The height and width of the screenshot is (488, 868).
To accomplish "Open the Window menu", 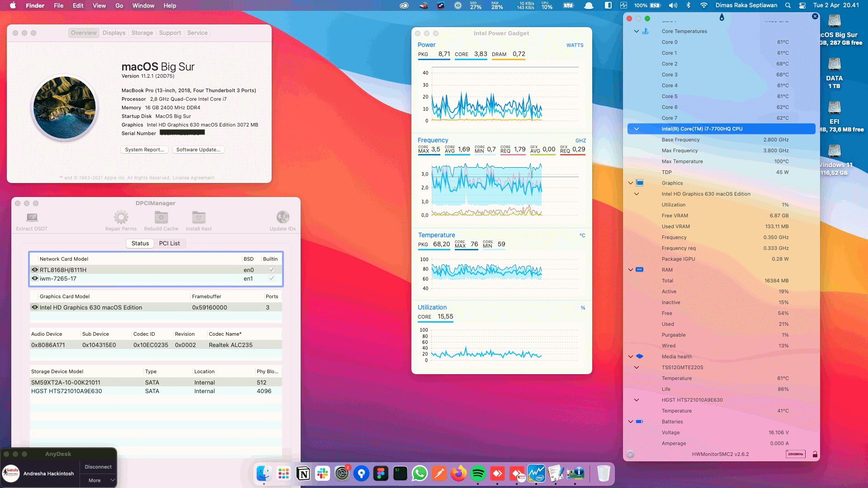I will pos(143,5).
